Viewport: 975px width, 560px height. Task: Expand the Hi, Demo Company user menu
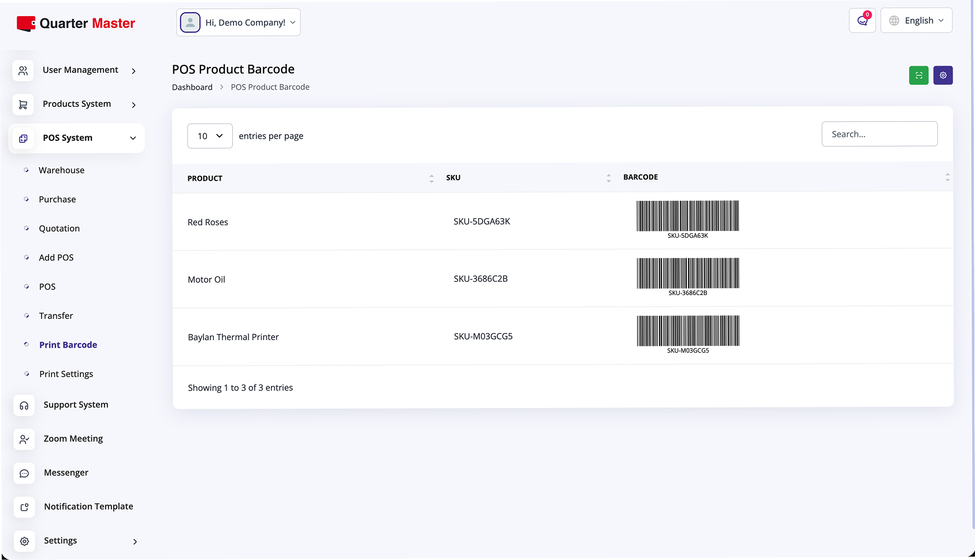pos(239,23)
